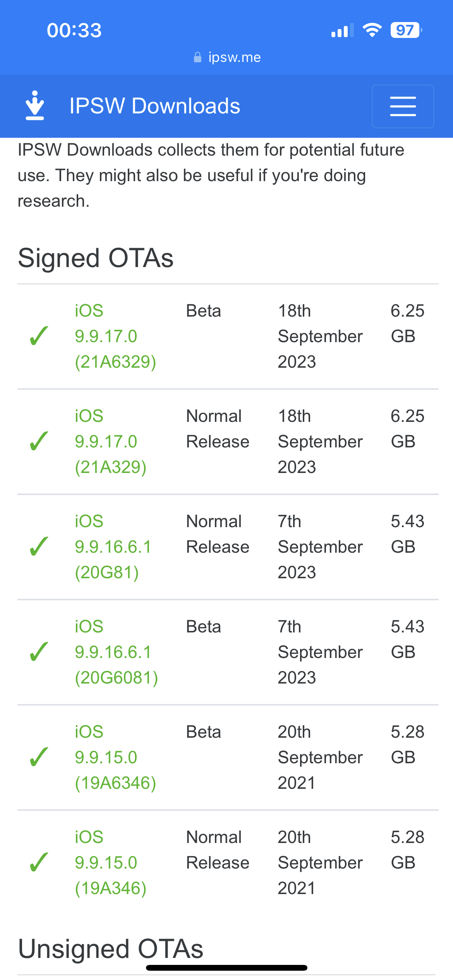Image resolution: width=453 pixels, height=980 pixels.
Task: Open iOS 9.9.15.0 (19A6346) beta link
Action: (115, 757)
